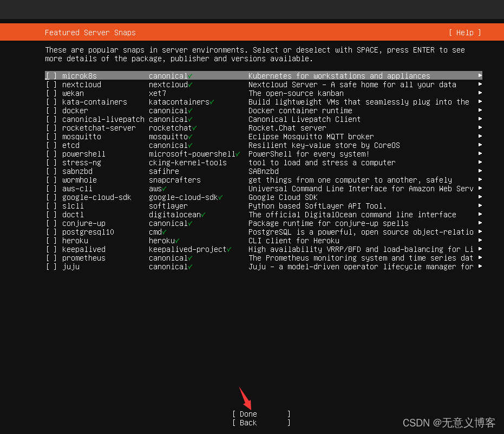Enable the mosquitto MQTT broker snap

coord(50,137)
